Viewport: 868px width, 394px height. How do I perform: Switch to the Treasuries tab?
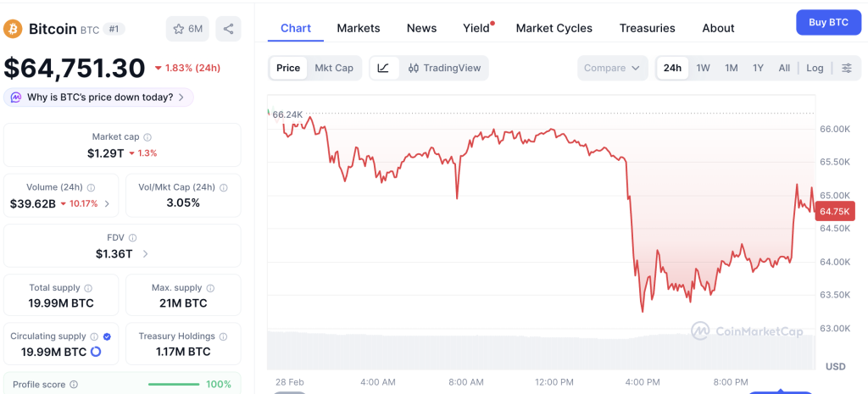pos(647,28)
